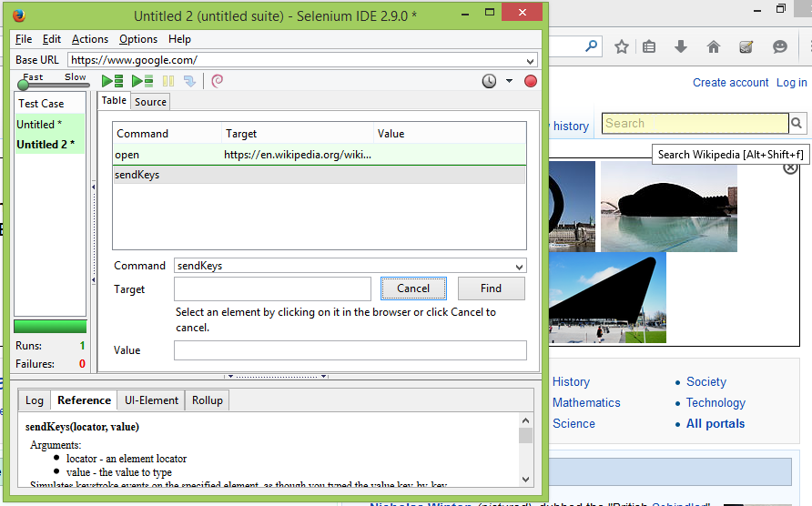Click the Society portal link
Viewport: 812px width, 506px height.
click(x=706, y=381)
